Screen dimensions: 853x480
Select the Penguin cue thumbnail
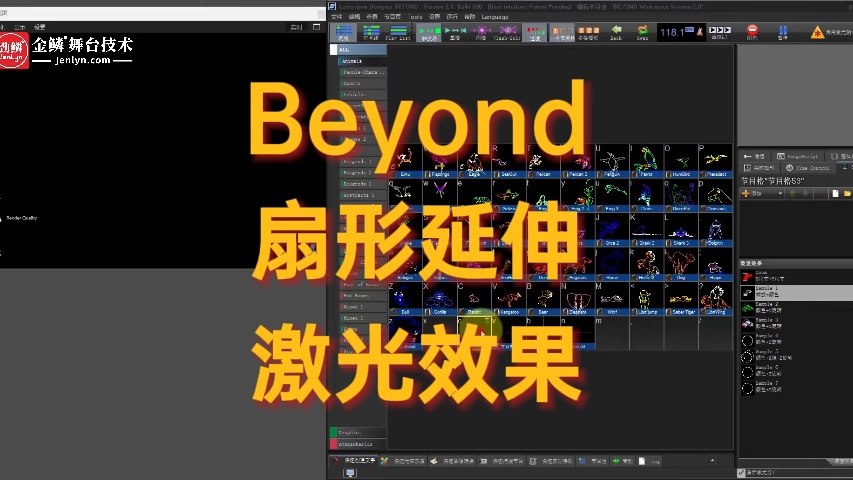[612, 162]
